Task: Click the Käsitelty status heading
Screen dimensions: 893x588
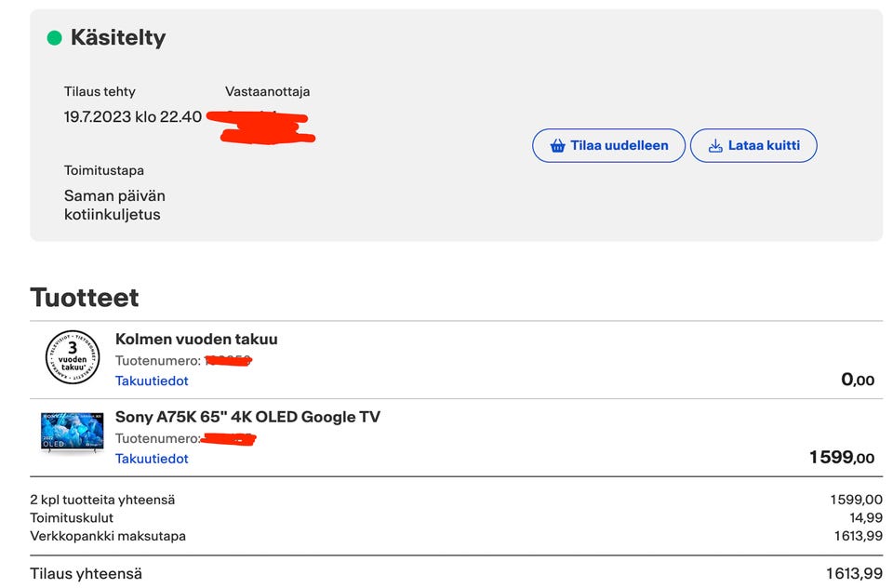Action: [x=118, y=38]
